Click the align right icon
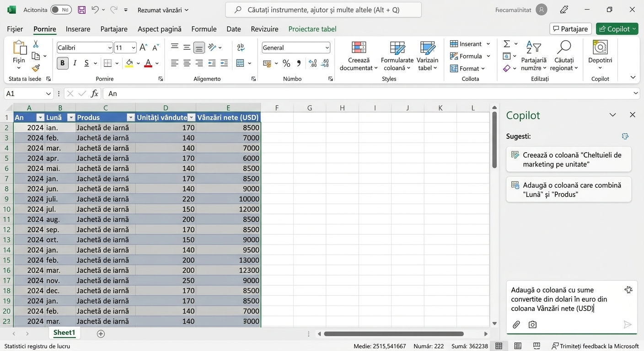Image resolution: width=644 pixels, height=351 pixels. point(199,63)
